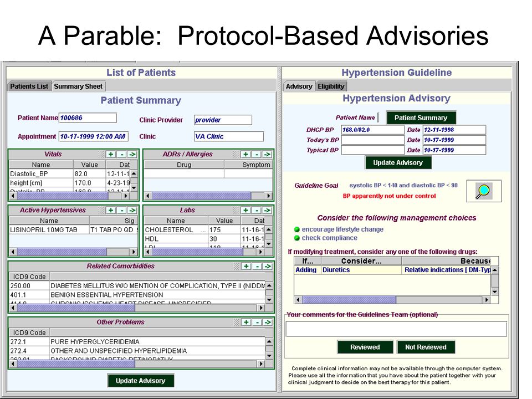Click the minus icon in Labs panel
This screenshot has width=532, height=399.
click(257, 211)
